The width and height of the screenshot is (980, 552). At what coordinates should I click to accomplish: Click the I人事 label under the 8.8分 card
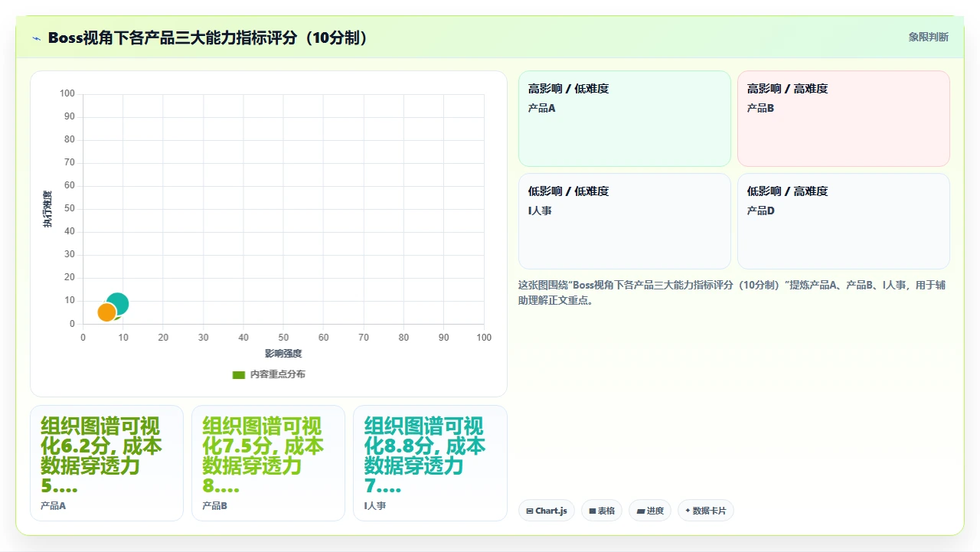(x=375, y=506)
